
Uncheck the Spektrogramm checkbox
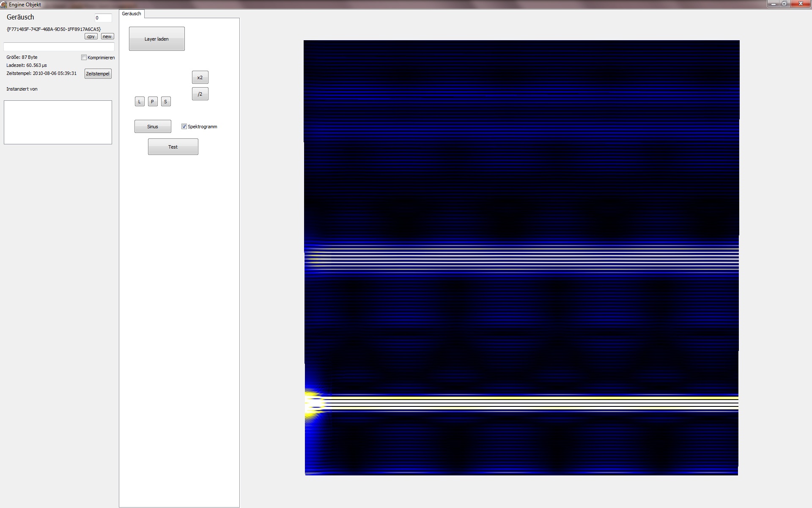click(184, 127)
